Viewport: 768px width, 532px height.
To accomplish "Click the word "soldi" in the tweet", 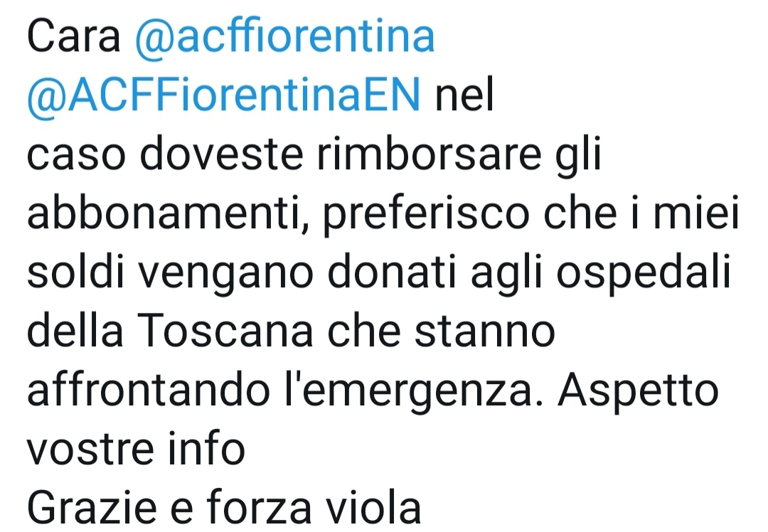I will (75, 272).
